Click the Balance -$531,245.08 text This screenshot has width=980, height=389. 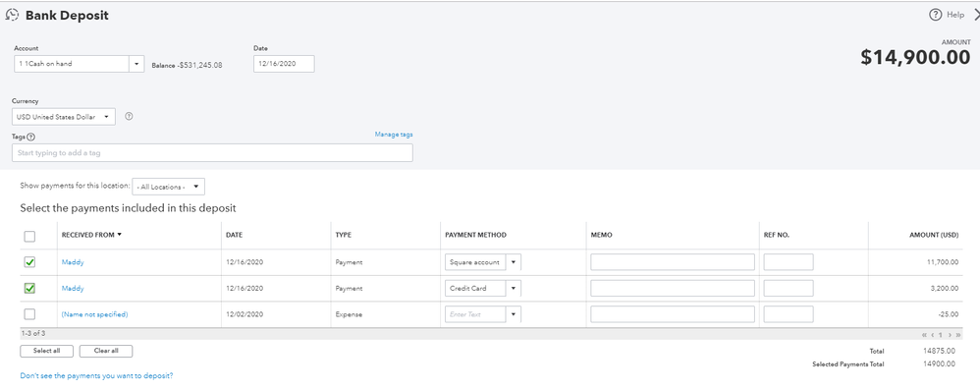coord(188,65)
